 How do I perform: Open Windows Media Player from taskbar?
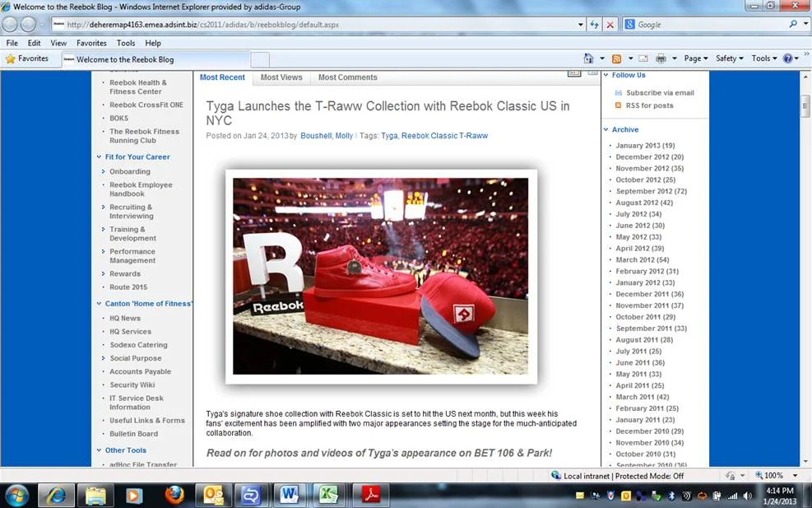pyautogui.click(x=133, y=496)
